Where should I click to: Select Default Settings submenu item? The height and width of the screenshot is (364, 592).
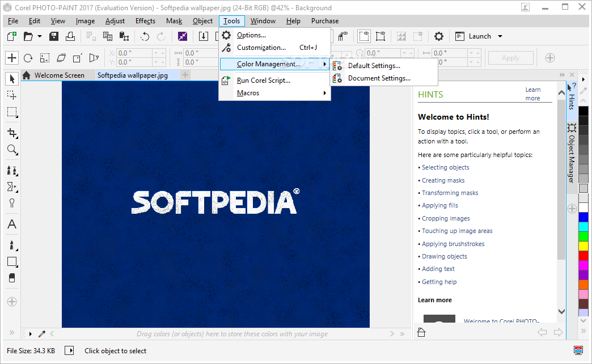click(x=384, y=66)
